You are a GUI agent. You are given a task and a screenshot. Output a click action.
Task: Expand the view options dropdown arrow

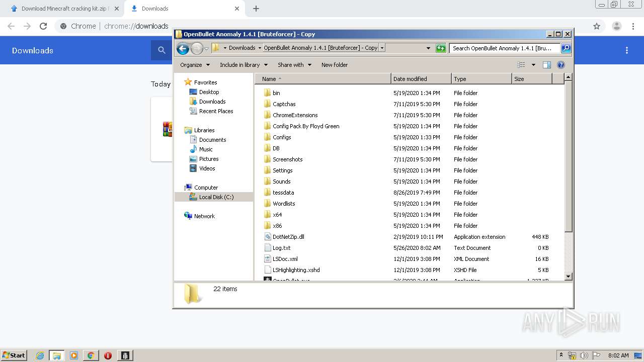[533, 65]
